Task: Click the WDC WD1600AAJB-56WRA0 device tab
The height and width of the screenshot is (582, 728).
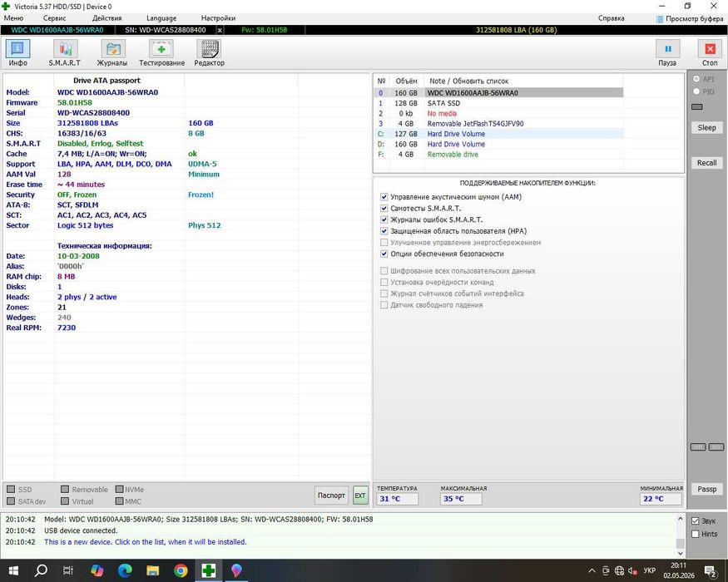Action: tap(57, 30)
